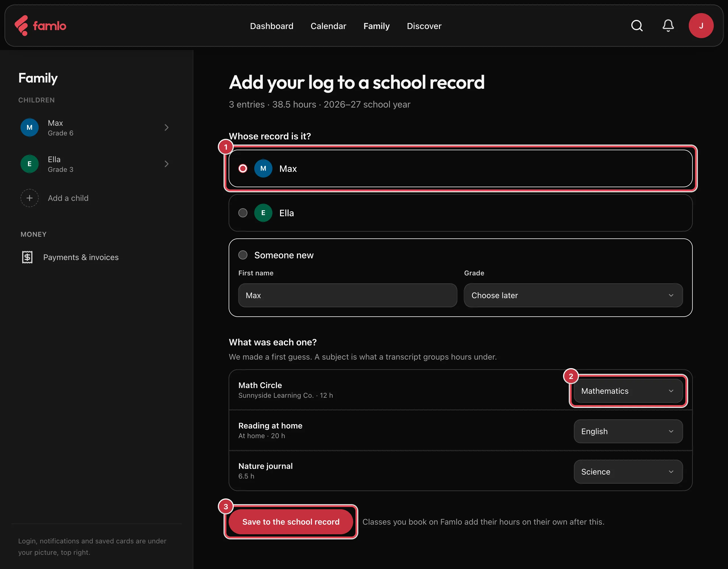The height and width of the screenshot is (569, 728).
Task: Open Payments & invoices link
Action: click(81, 257)
